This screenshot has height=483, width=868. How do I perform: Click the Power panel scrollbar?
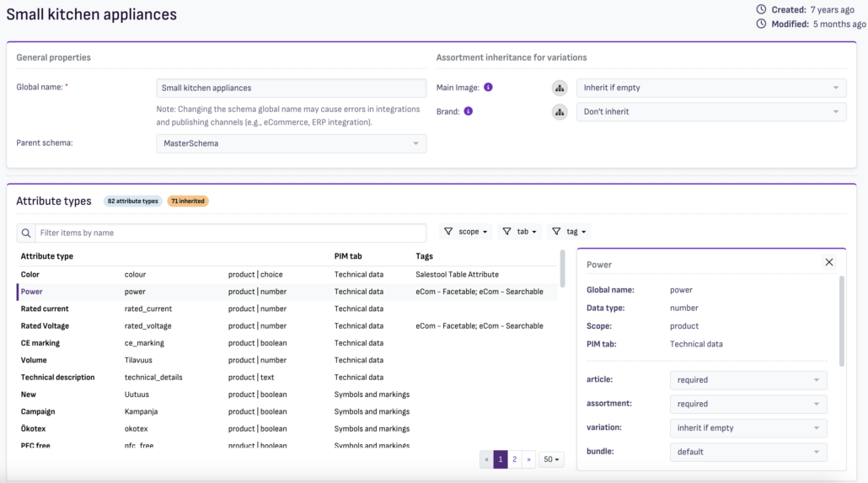(x=841, y=321)
